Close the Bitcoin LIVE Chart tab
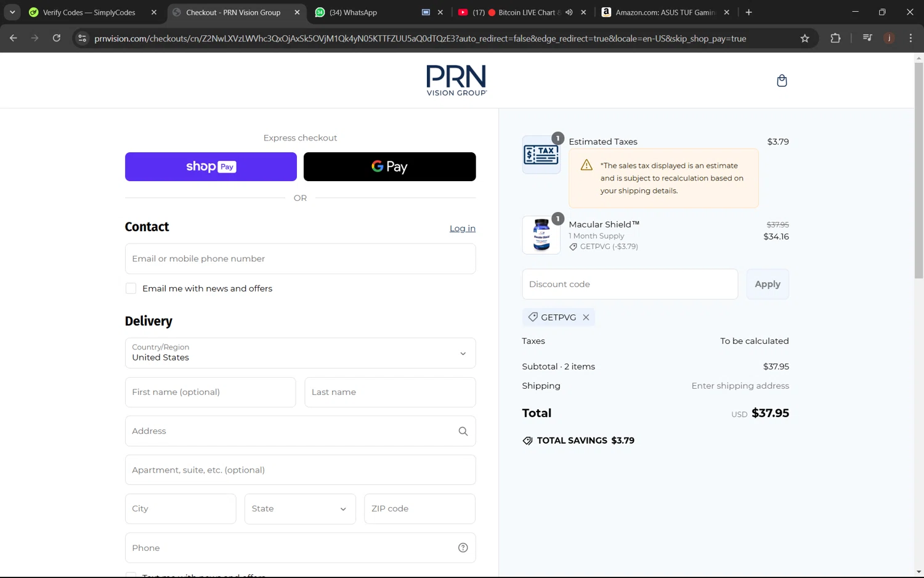The height and width of the screenshot is (578, 924). pyautogui.click(x=583, y=12)
